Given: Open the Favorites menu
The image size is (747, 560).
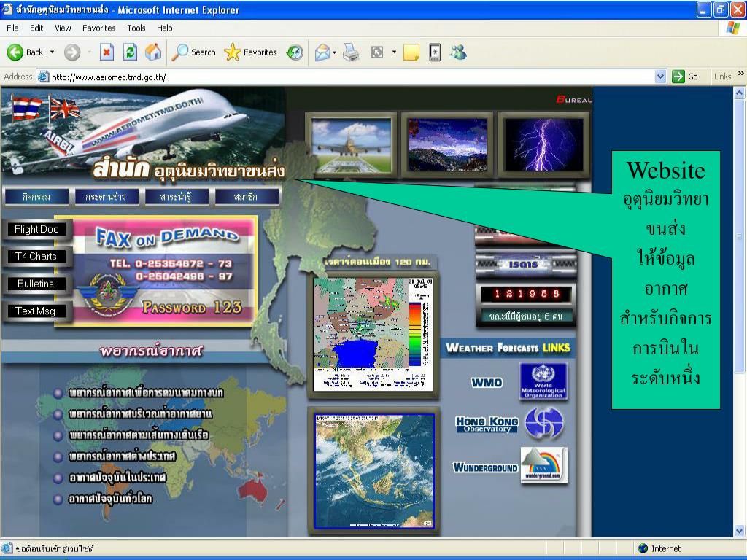Looking at the screenshot, I should coord(98,28).
